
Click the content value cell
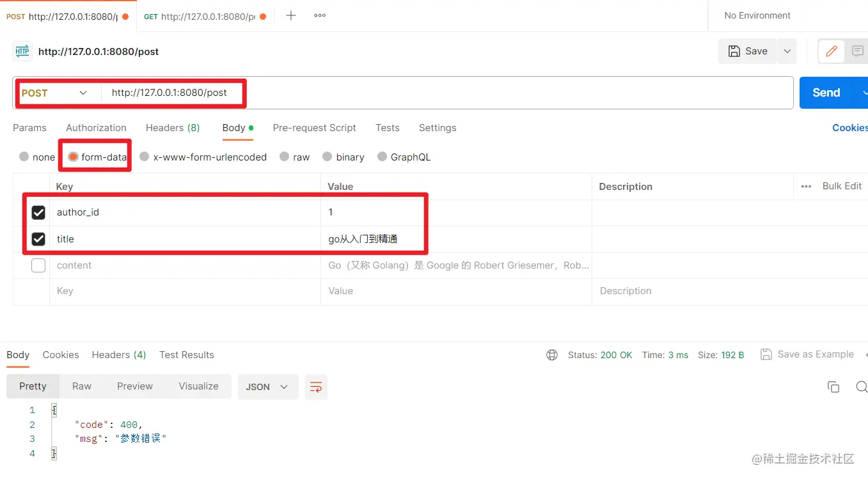click(x=456, y=265)
